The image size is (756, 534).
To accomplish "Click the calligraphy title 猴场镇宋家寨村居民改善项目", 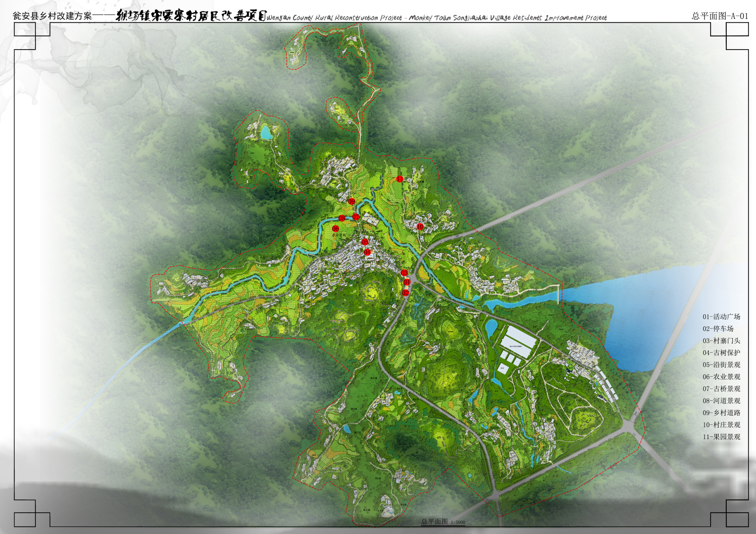I will (x=191, y=16).
